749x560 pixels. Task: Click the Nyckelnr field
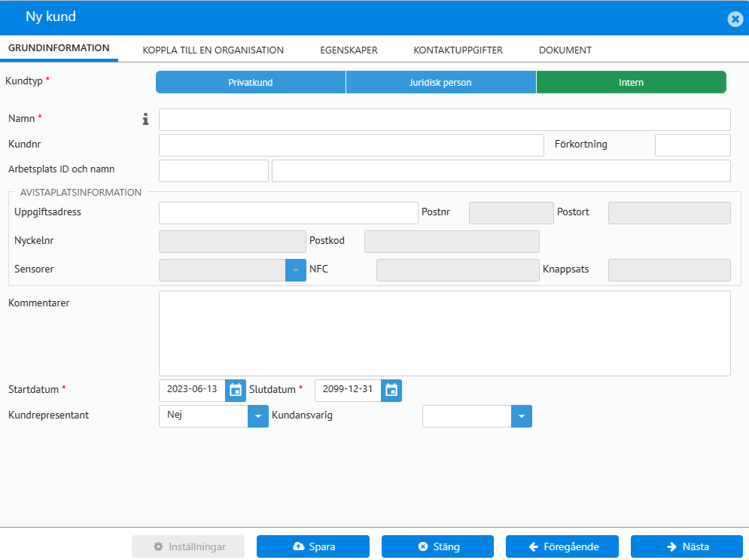tap(232, 242)
